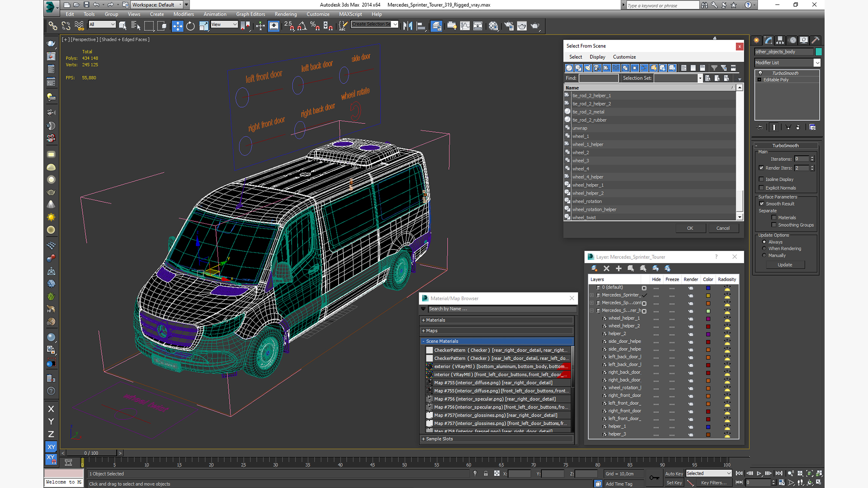
Task: Select the Manually update option
Action: click(764, 255)
